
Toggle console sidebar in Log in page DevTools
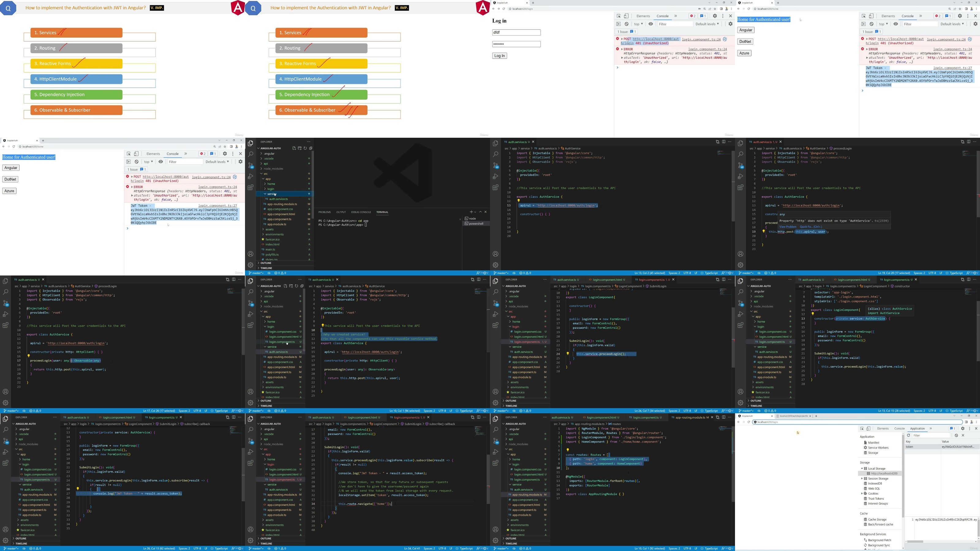tap(618, 24)
